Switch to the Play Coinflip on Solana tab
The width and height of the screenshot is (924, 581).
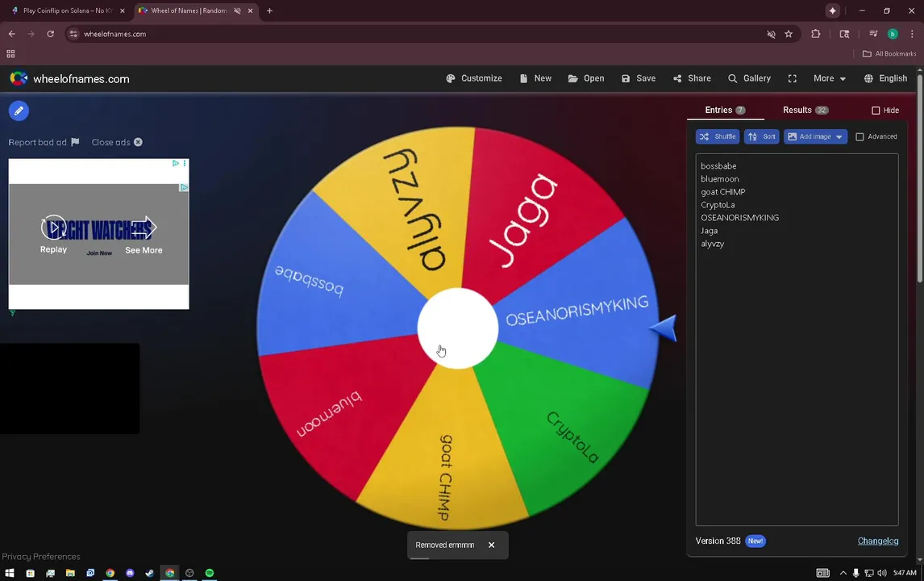(67, 10)
